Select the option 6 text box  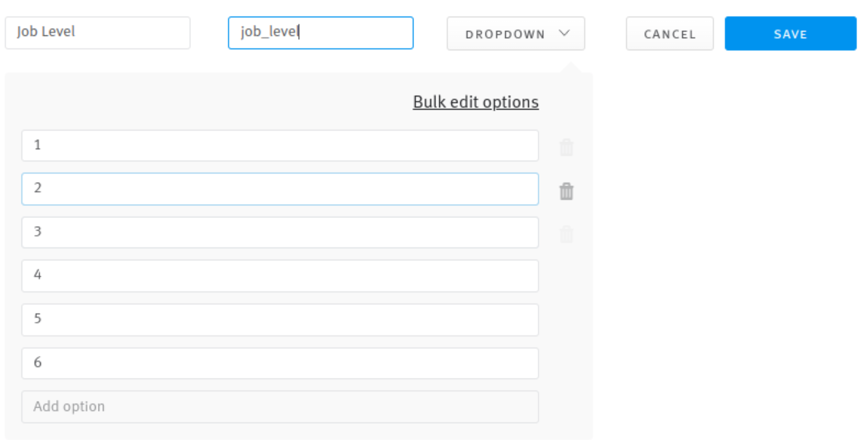[x=280, y=363]
